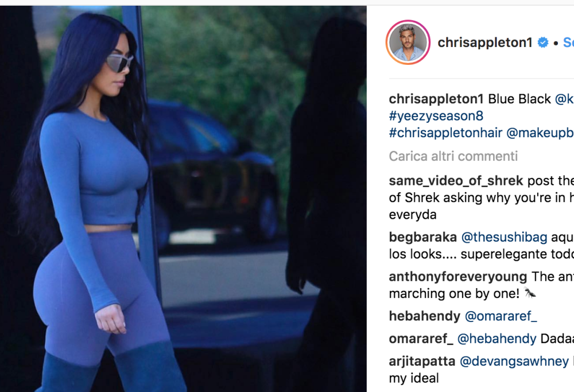Open the #yeezyseason8 hashtag
Viewport: 574px width, 392px height.
pos(436,116)
